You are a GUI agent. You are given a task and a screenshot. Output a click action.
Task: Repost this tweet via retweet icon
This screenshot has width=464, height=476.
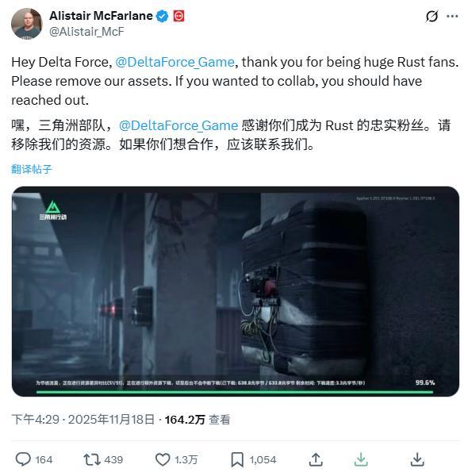coord(92,459)
